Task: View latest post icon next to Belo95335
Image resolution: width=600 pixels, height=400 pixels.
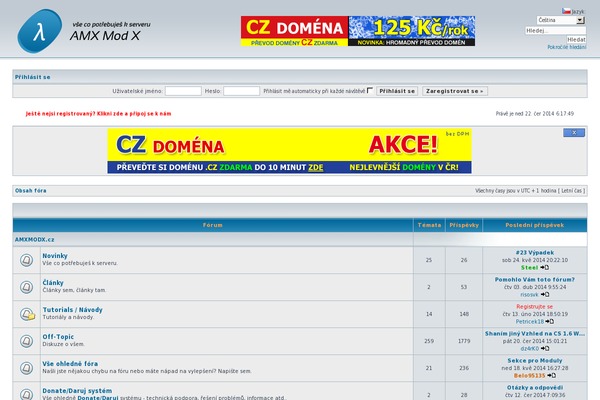Action: [551, 375]
